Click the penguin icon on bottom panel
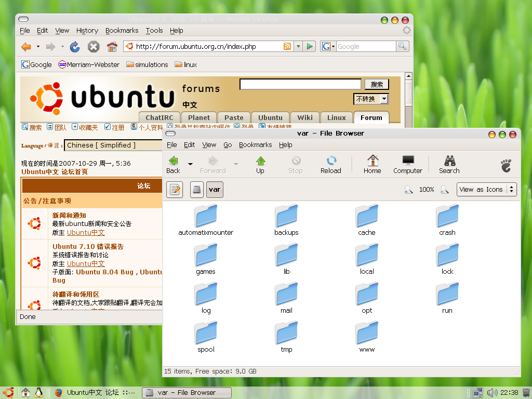This screenshot has width=532, height=399. coord(38,393)
